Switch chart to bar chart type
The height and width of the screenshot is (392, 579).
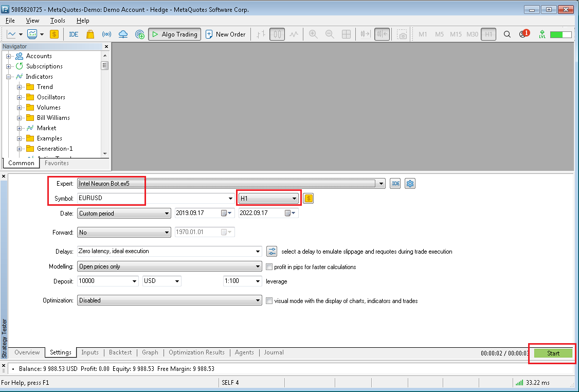[x=261, y=34]
